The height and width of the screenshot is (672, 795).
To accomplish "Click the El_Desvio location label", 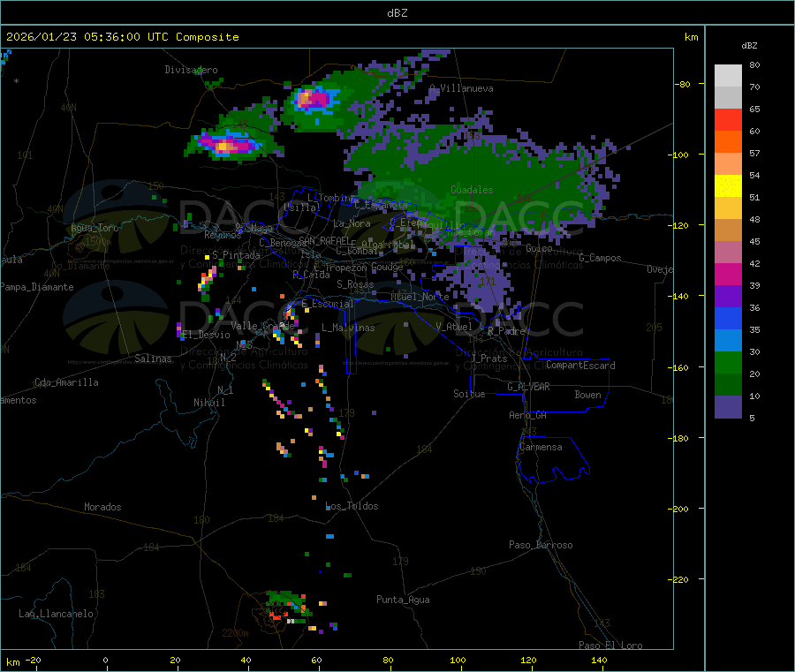I will [206, 335].
